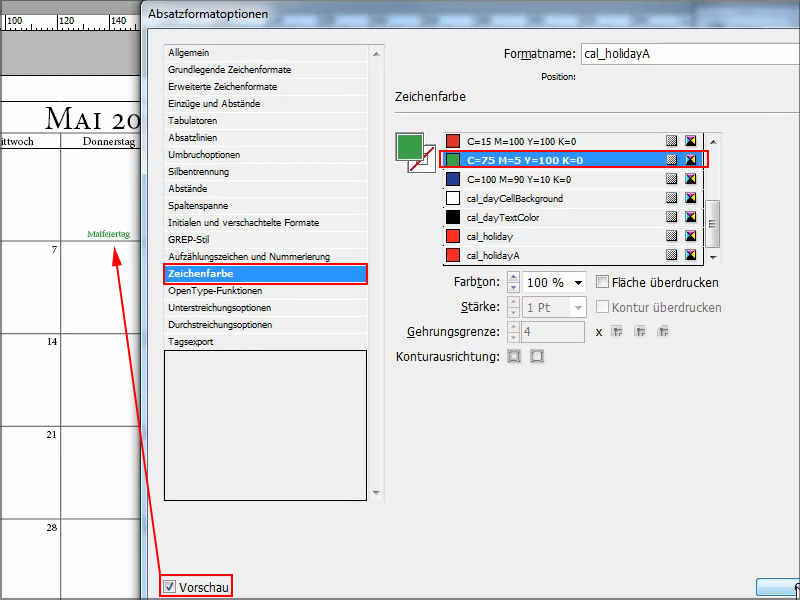The image size is (800, 600).
Task: Click CMYK mode icon of cal_dayTextColor
Action: [x=690, y=217]
